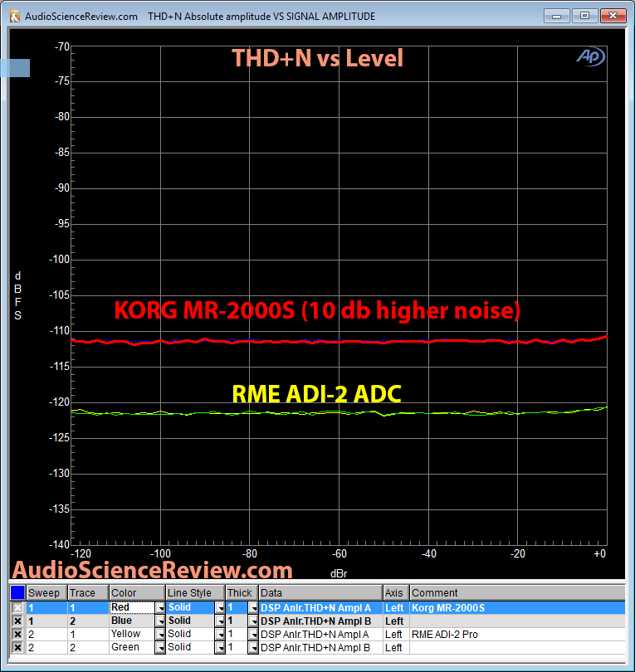The width and height of the screenshot is (635, 672).
Task: Toggle visibility checkbox for the Red trace row
Action: click(x=17, y=608)
